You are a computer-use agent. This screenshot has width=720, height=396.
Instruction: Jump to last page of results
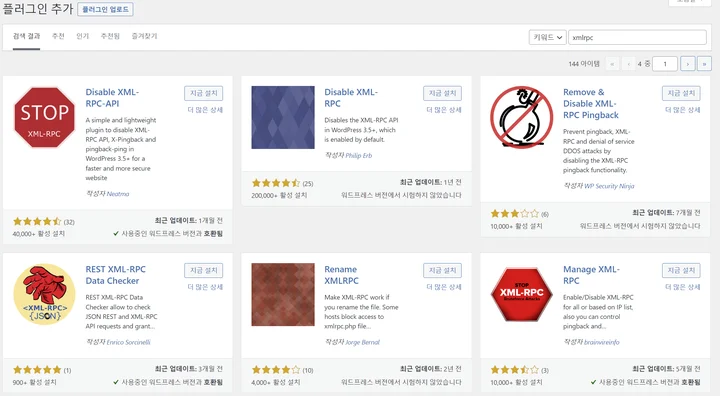pos(704,64)
